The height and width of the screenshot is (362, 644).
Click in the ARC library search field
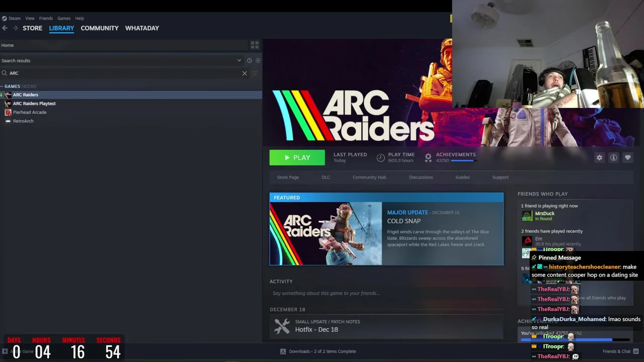pos(125,73)
